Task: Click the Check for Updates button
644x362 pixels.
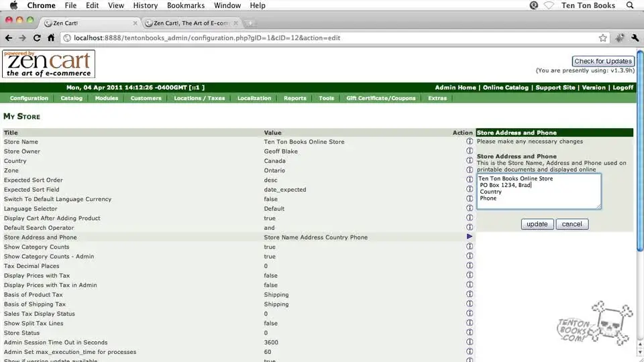Action: coord(603,61)
